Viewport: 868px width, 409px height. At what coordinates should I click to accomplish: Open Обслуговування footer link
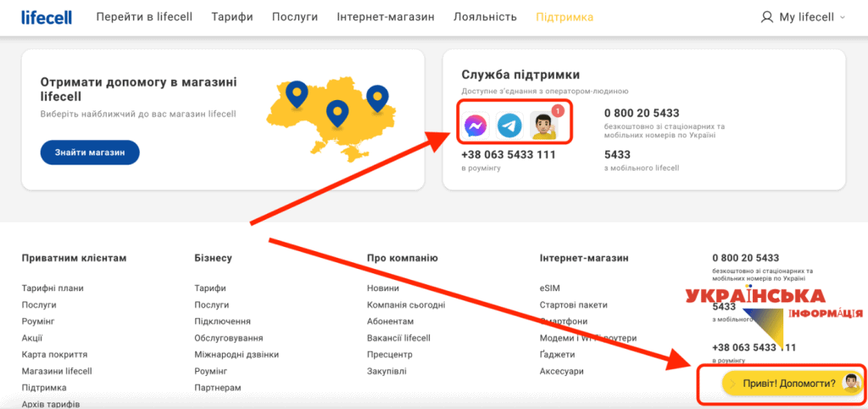click(229, 338)
